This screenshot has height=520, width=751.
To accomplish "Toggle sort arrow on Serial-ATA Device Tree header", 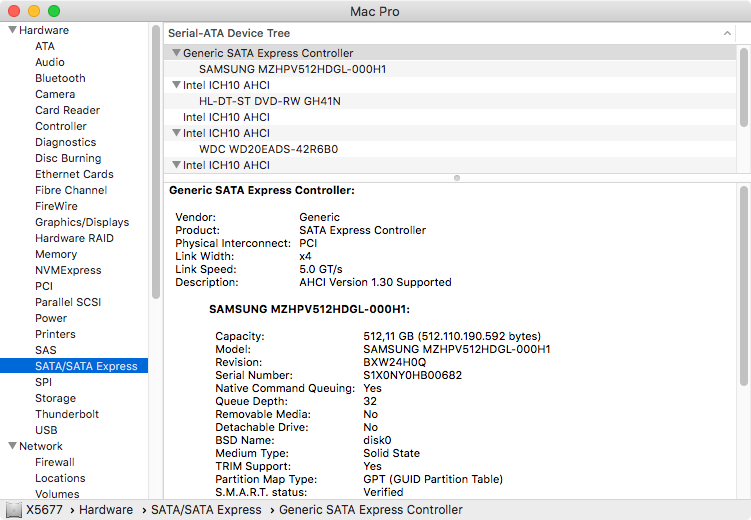I will point(727,33).
